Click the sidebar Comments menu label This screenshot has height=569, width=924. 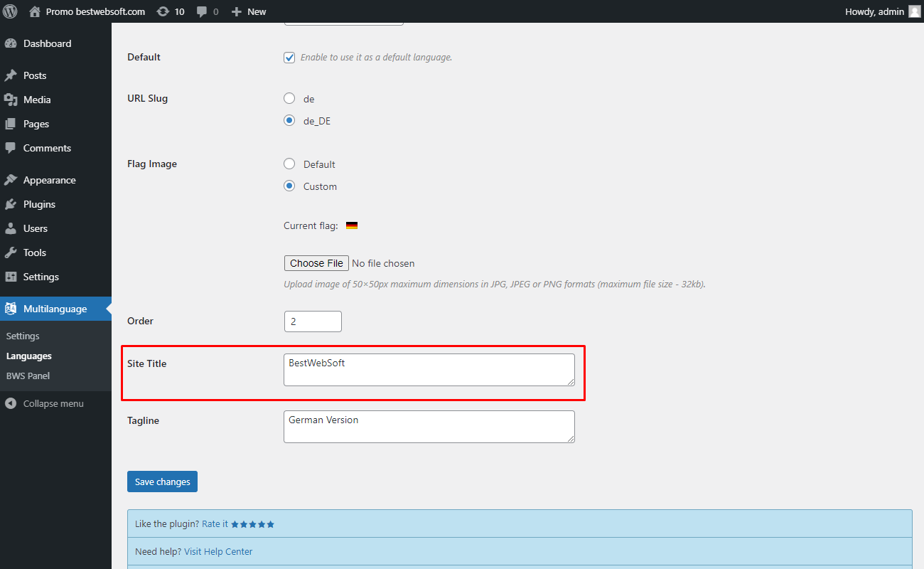[47, 148]
